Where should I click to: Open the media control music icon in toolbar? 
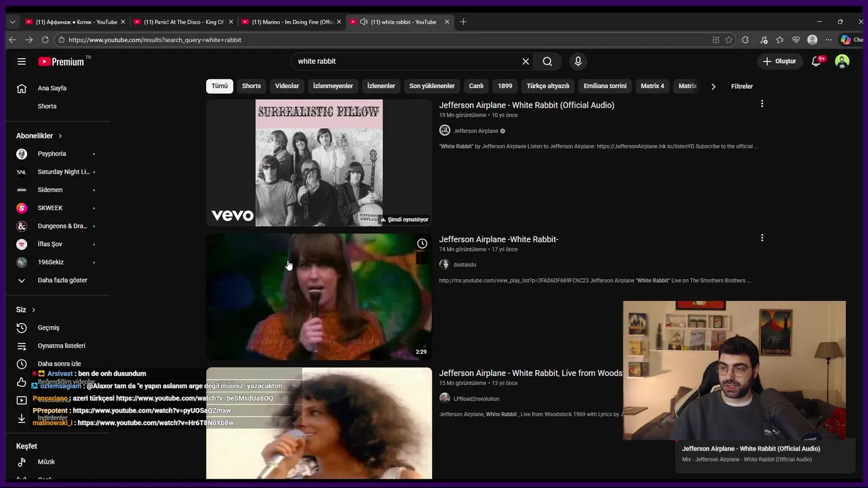[x=764, y=39]
